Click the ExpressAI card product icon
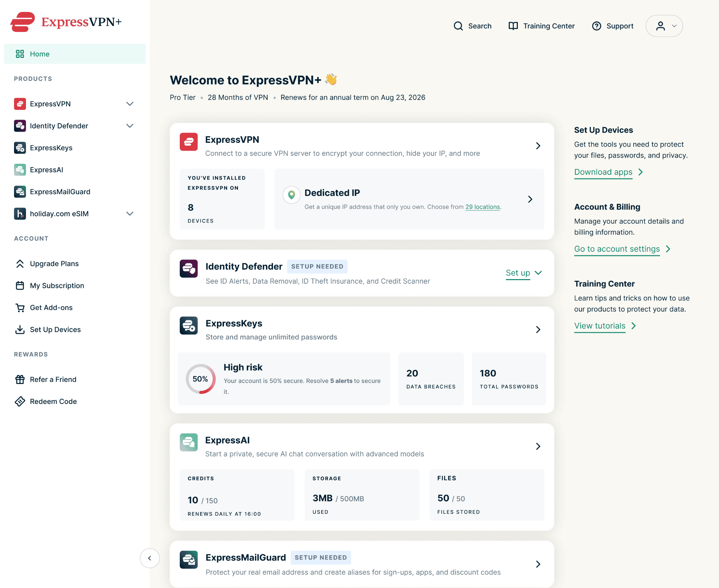 pos(189,442)
